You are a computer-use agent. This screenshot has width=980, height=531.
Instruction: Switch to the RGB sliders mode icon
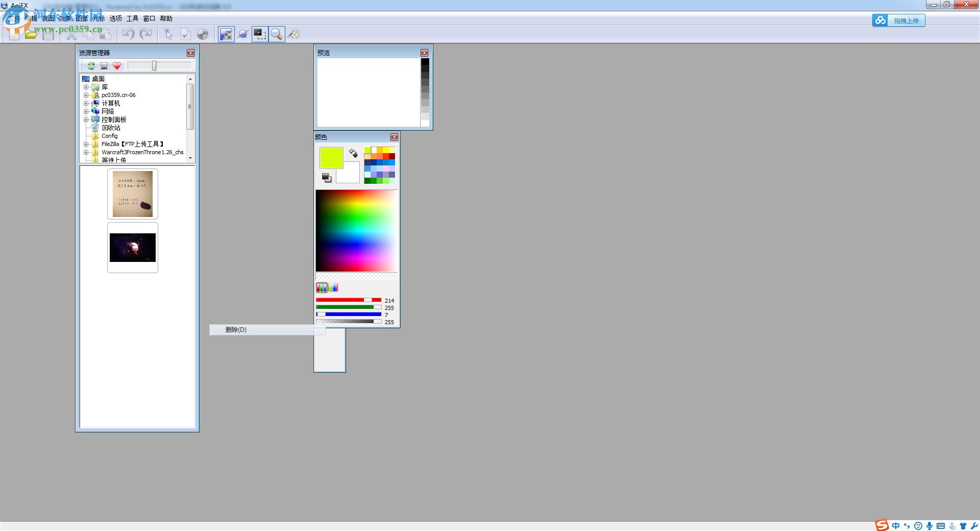pos(322,287)
